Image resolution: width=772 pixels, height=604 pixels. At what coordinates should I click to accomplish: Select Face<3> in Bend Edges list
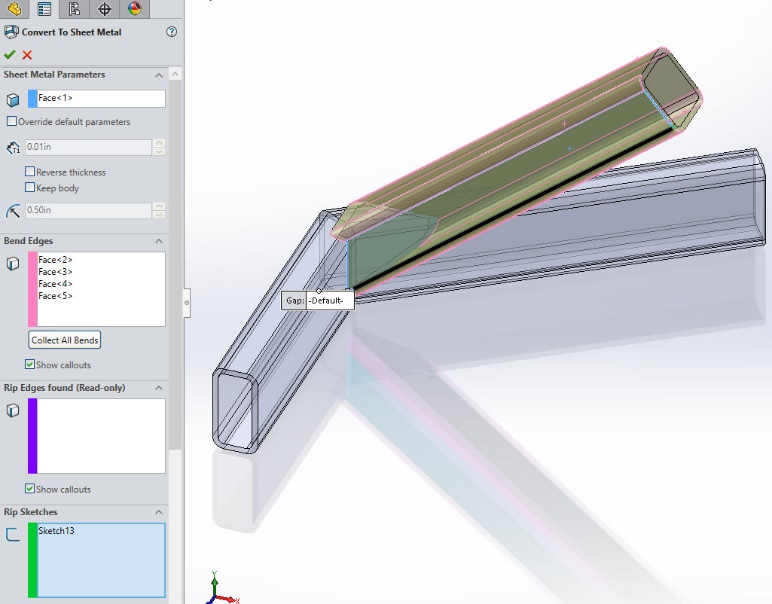[x=55, y=272]
